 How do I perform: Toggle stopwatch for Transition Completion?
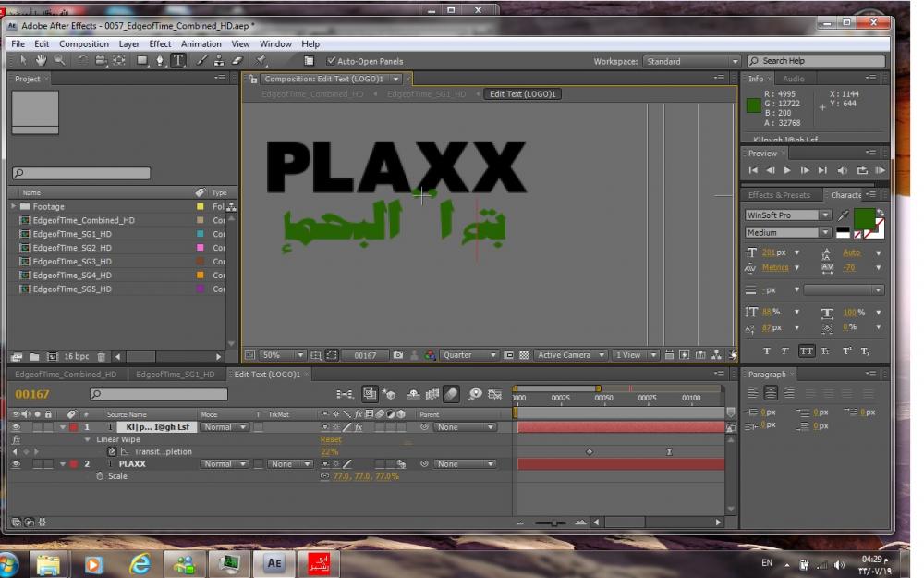[x=112, y=452]
